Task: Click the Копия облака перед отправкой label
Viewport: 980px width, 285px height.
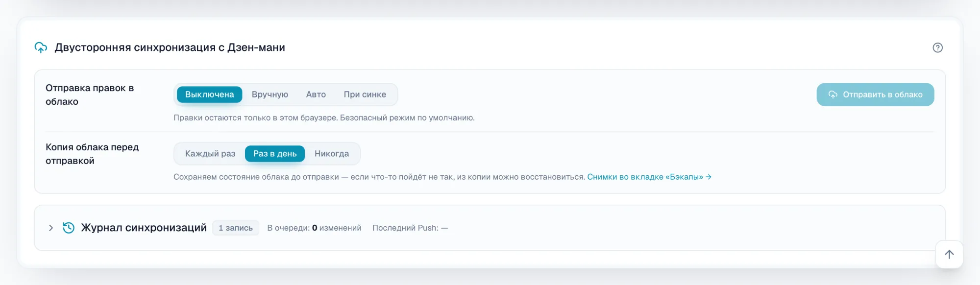Action: (92, 154)
